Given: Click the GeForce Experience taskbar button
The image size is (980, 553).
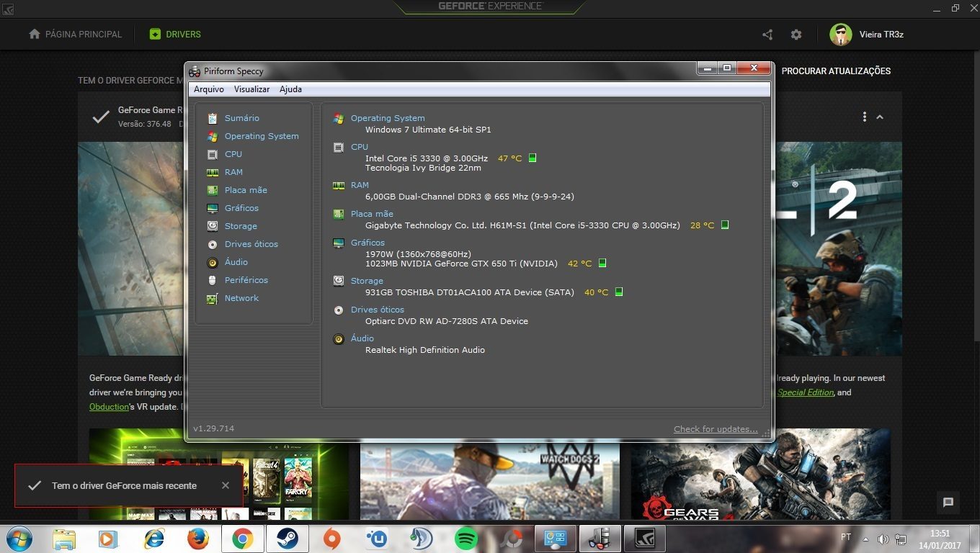Looking at the screenshot, I should (644, 538).
